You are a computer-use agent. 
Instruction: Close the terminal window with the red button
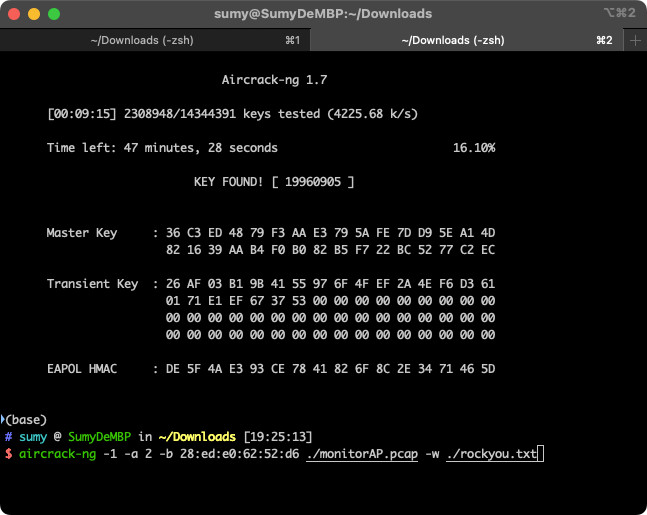point(14,14)
